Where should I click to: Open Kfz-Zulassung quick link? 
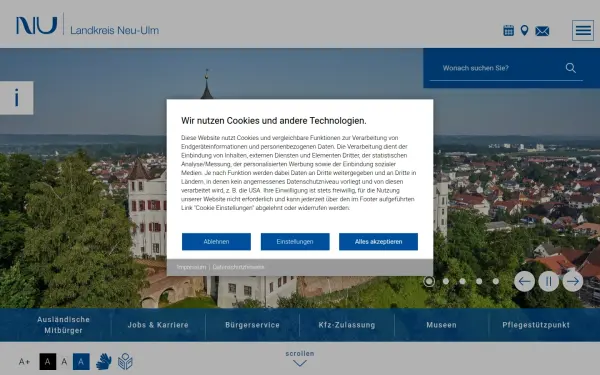click(347, 325)
